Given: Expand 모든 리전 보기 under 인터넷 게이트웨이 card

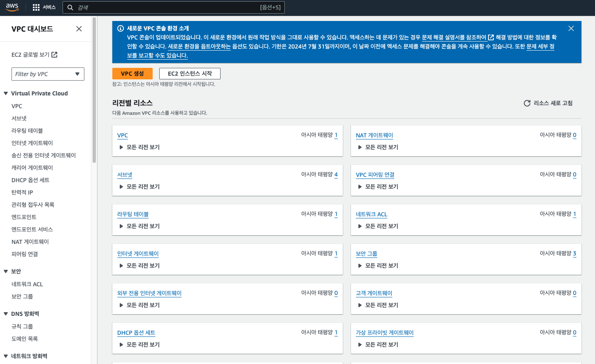Looking at the screenshot, I should pyautogui.click(x=139, y=266).
